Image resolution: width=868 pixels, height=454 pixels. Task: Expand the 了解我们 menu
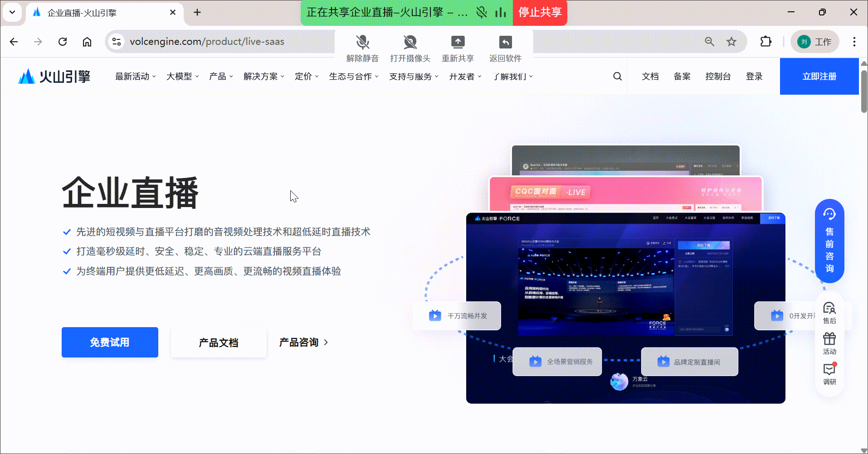(x=512, y=77)
